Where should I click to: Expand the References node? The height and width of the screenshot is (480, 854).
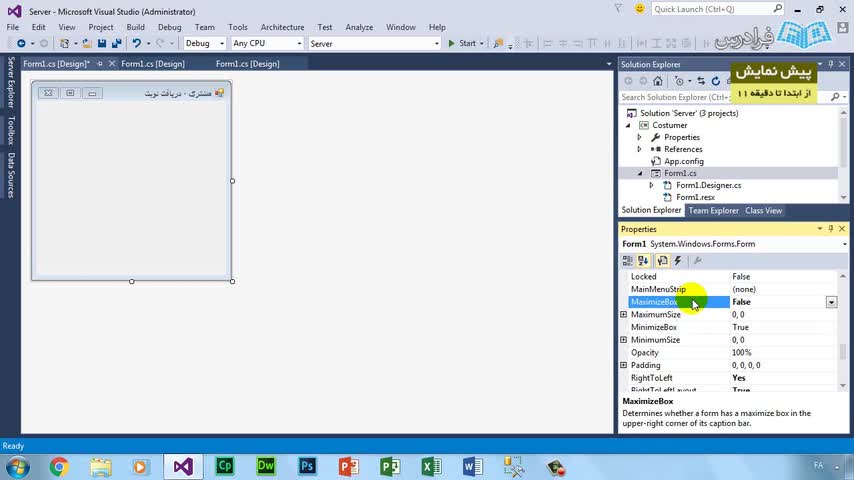pos(640,149)
